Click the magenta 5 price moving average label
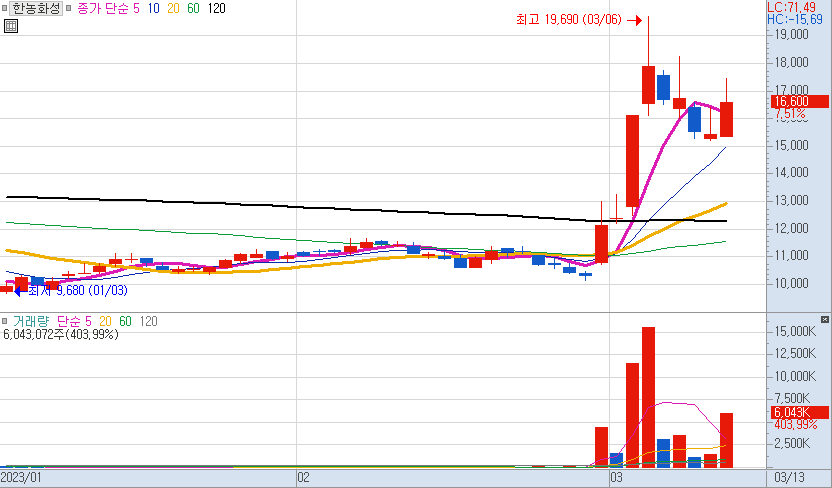The image size is (832, 488). click(x=136, y=8)
